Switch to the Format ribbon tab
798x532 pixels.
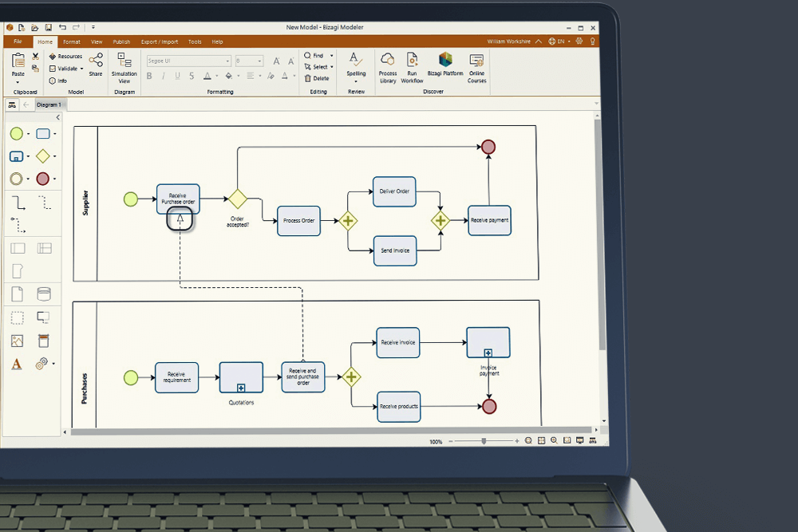[x=72, y=41]
